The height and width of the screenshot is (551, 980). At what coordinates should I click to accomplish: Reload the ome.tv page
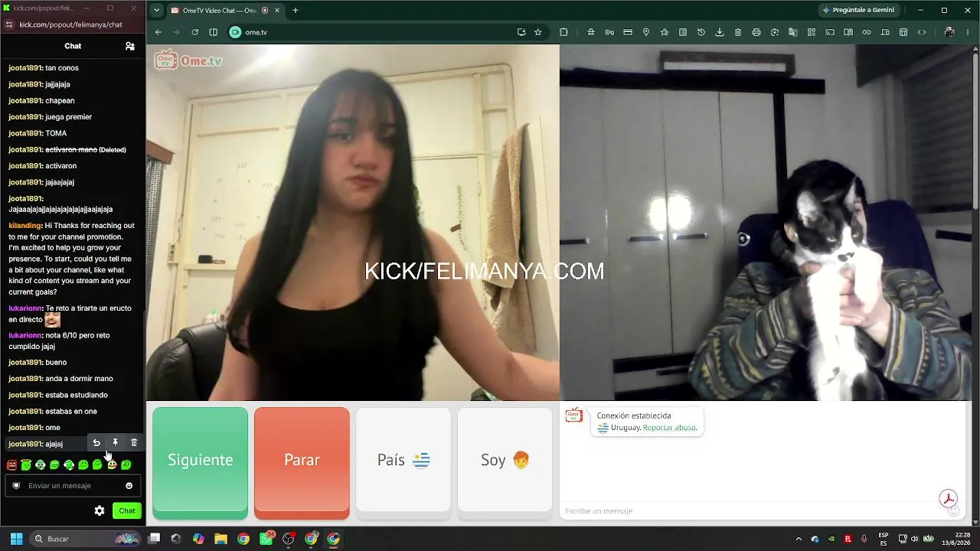pos(195,32)
